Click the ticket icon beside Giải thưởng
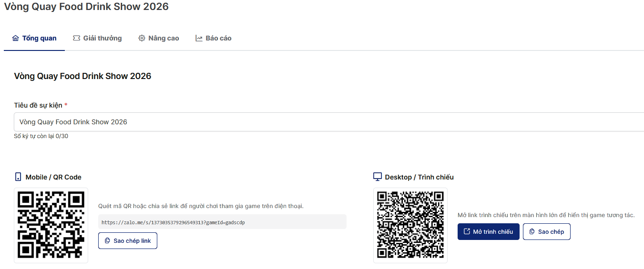Viewport: 644px width, 269px height. click(76, 38)
